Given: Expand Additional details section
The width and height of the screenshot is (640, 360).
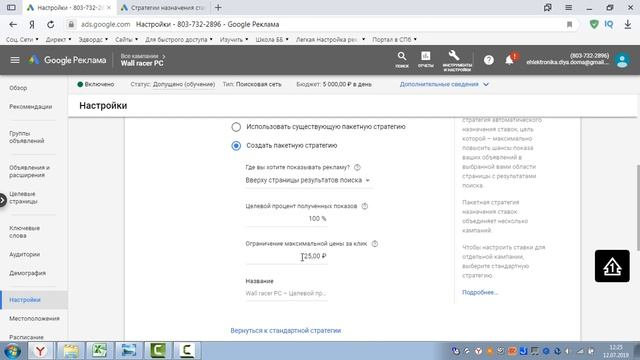Looking at the screenshot, I should click(444, 84).
